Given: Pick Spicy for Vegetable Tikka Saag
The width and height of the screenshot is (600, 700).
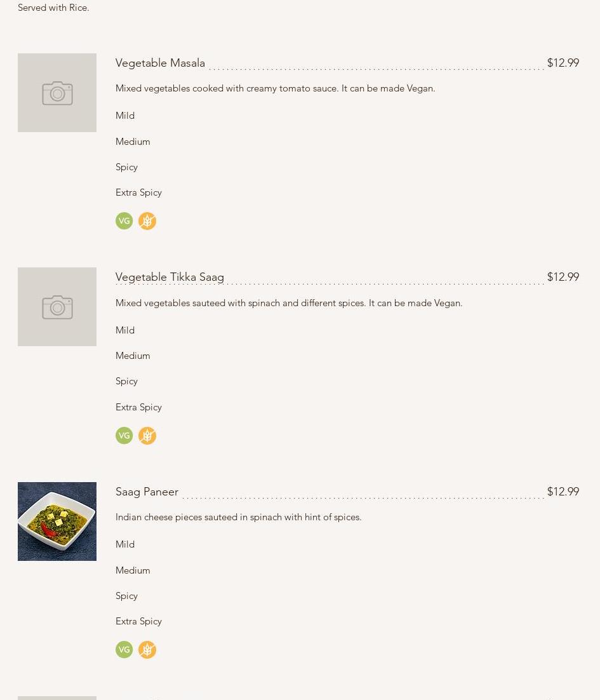Looking at the screenshot, I should click(x=126, y=381).
